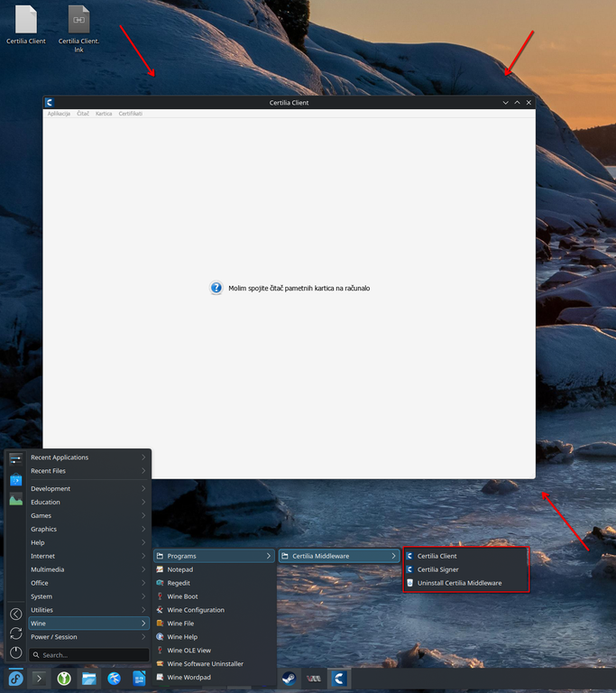This screenshot has width=616, height=693.
Task: Open Wine Help entry
Action: (215, 637)
